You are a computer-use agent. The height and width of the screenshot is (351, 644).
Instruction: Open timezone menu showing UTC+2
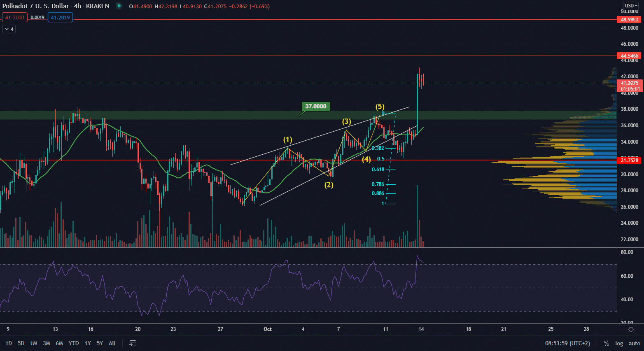567,343
